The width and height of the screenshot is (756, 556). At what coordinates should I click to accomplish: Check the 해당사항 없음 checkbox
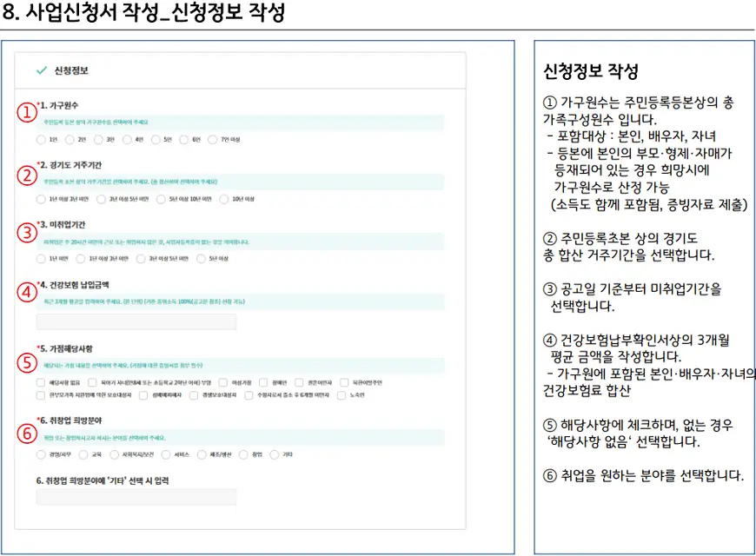tap(41, 381)
